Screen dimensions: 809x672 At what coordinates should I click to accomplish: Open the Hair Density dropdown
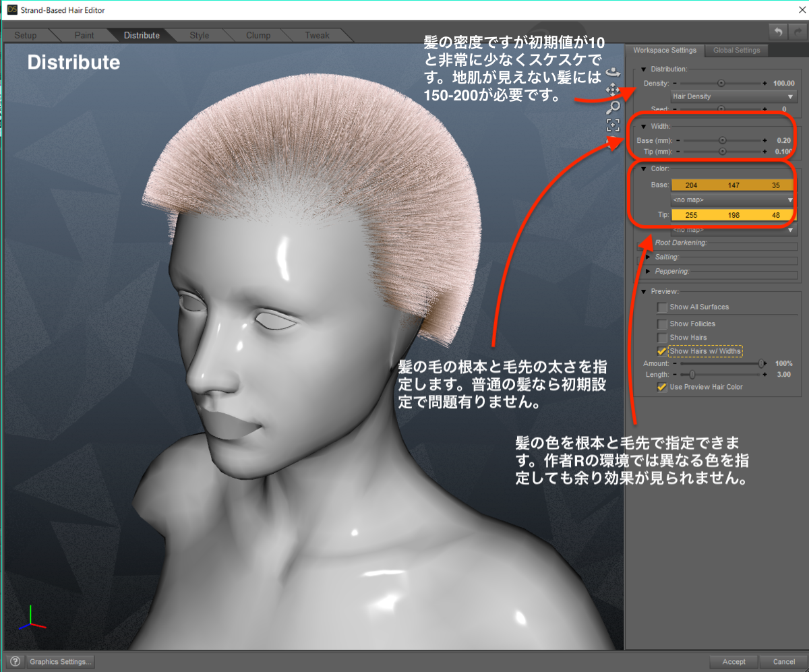tap(733, 96)
